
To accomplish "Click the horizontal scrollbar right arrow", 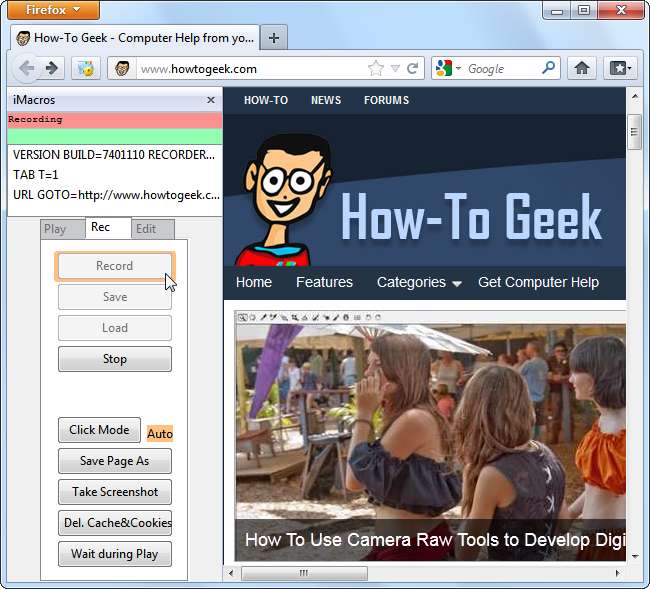I will pyautogui.click(x=618, y=573).
